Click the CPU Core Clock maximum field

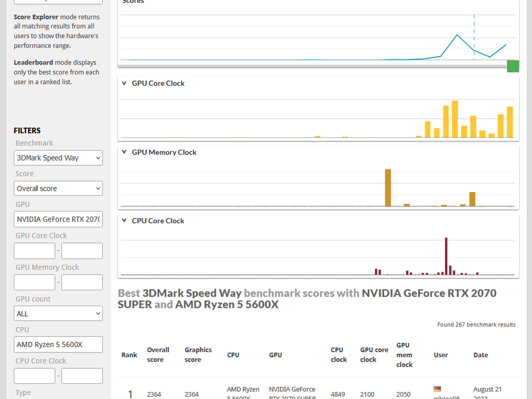pyautogui.click(x=82, y=376)
